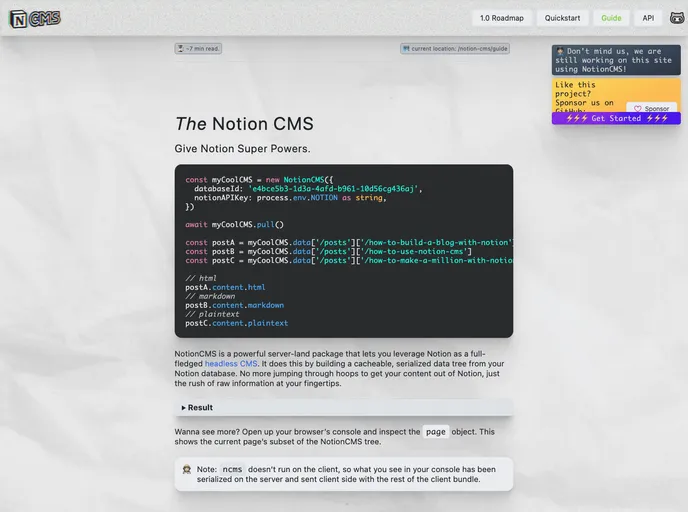Click 'await myCoolCMS.pull()' code line
Screen dimensions: 688x512
234,225
